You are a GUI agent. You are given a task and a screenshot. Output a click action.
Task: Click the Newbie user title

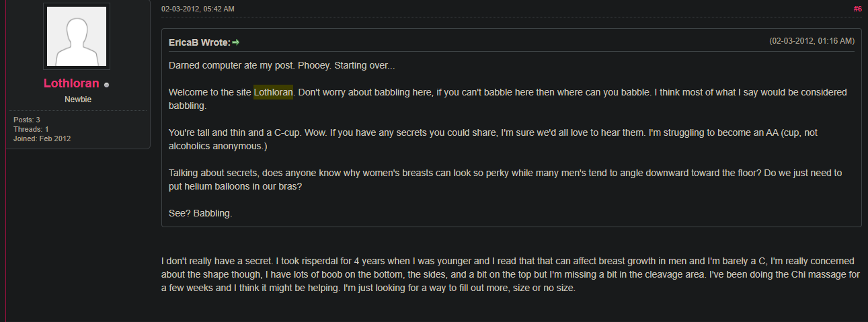78,99
